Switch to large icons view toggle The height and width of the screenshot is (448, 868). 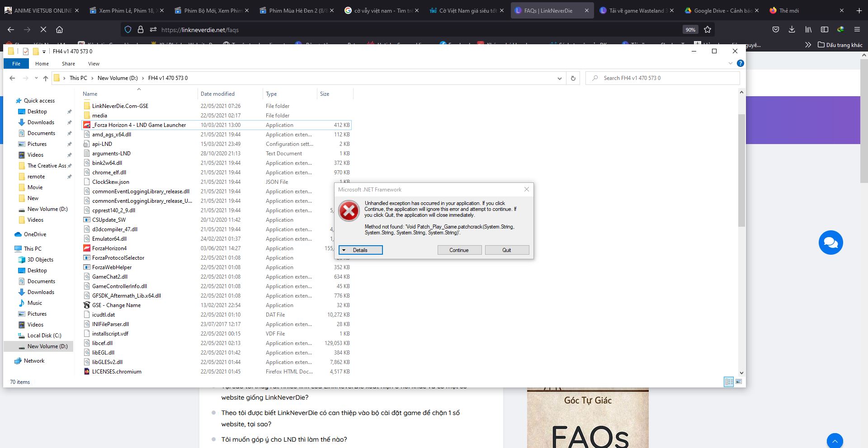click(x=739, y=382)
